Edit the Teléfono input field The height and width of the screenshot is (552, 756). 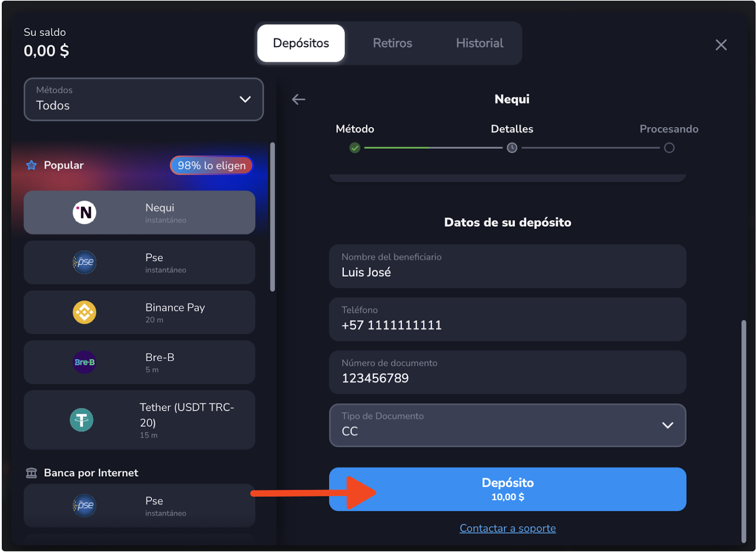click(507, 320)
